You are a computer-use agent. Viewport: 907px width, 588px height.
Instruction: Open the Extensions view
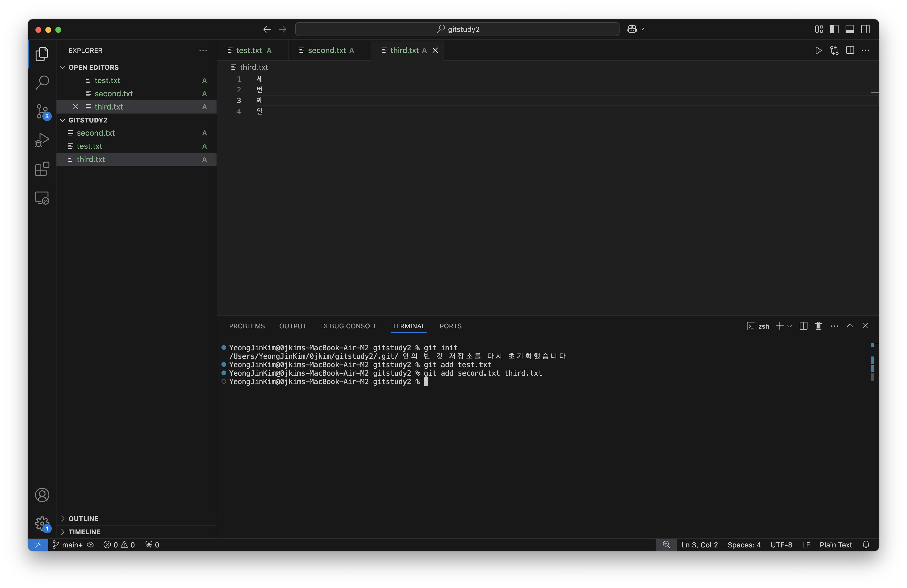(x=42, y=169)
